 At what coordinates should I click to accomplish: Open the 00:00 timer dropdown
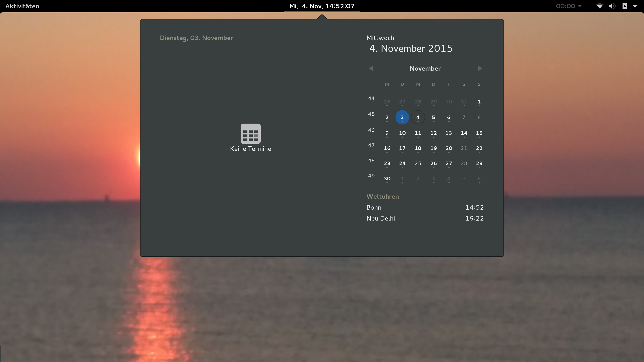click(x=568, y=6)
